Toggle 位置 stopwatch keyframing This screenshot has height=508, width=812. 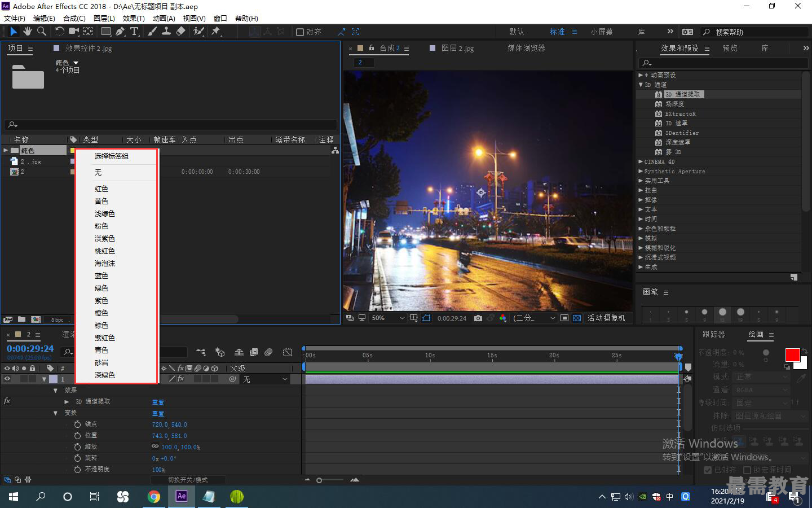pos(77,436)
